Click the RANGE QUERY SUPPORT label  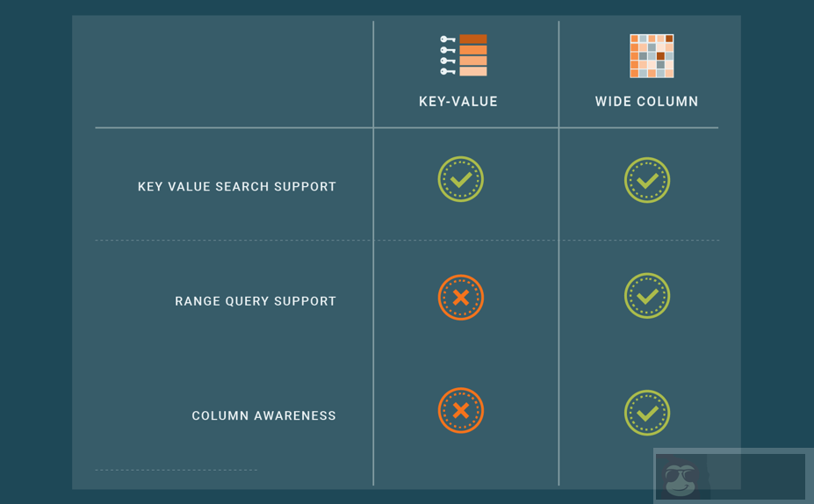pos(256,301)
